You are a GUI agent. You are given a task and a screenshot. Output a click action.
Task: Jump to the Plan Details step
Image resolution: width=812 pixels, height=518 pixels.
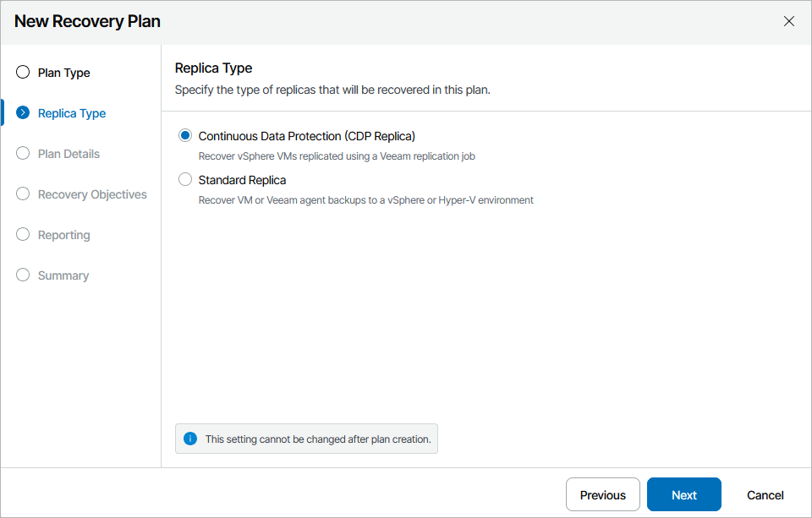69,154
